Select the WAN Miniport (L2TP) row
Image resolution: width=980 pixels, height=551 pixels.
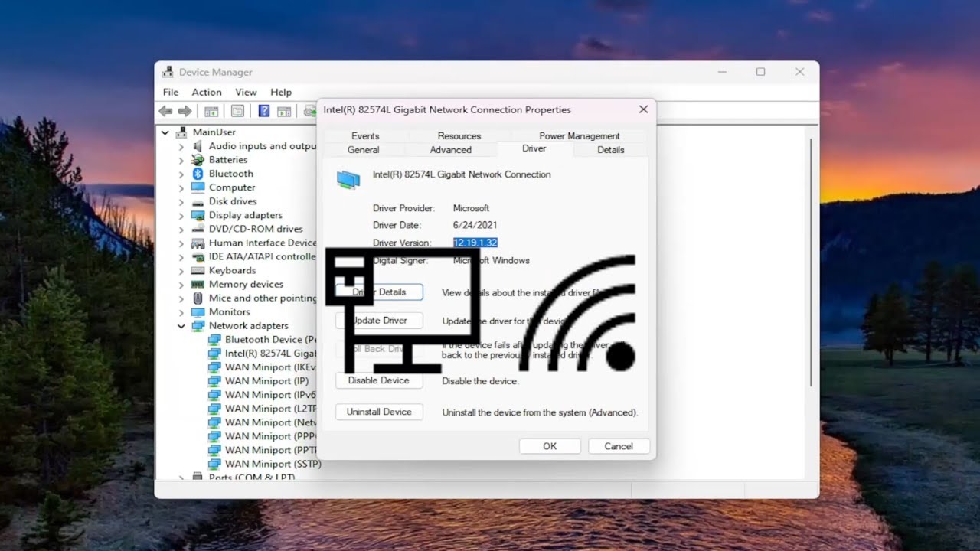coord(263,409)
